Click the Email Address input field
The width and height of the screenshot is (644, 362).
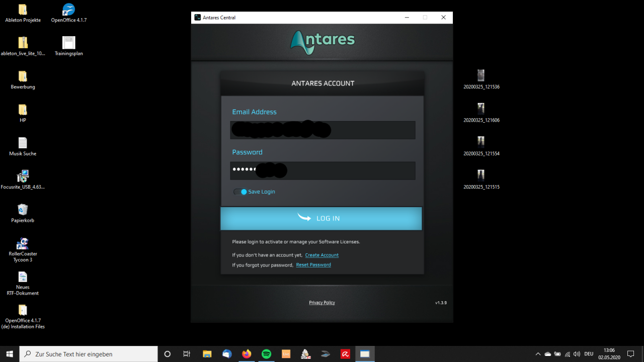click(323, 130)
